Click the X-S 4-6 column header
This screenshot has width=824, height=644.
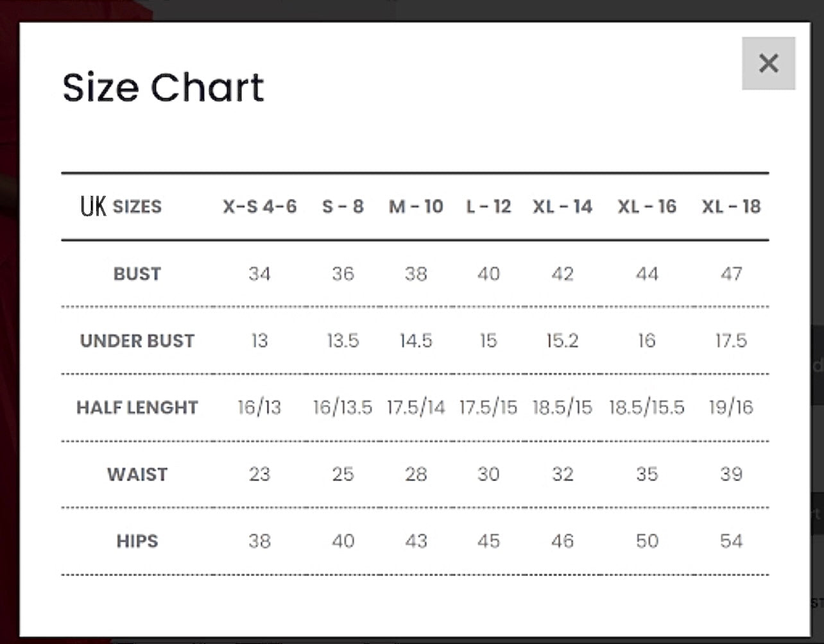point(260,207)
